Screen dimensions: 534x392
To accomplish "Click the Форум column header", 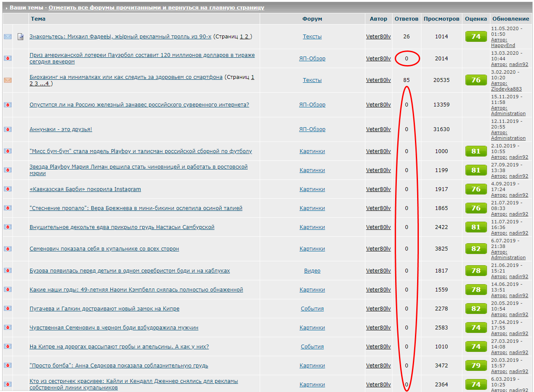I will tap(312, 19).
